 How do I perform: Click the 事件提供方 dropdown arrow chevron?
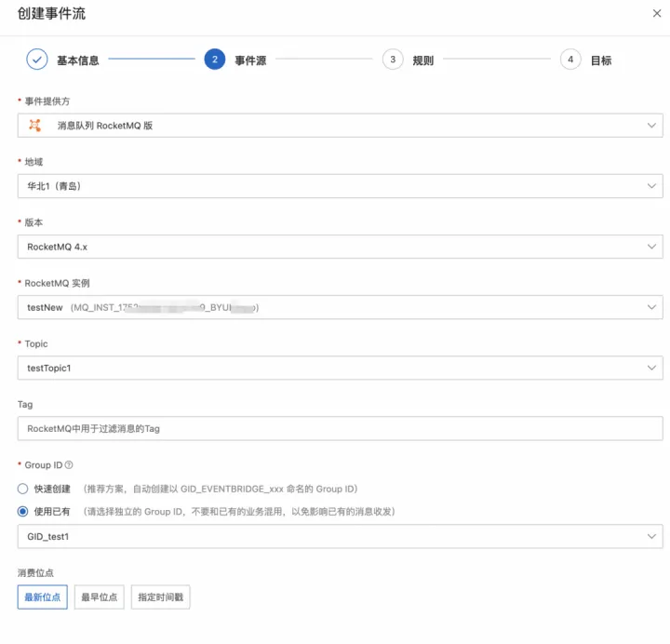point(651,126)
